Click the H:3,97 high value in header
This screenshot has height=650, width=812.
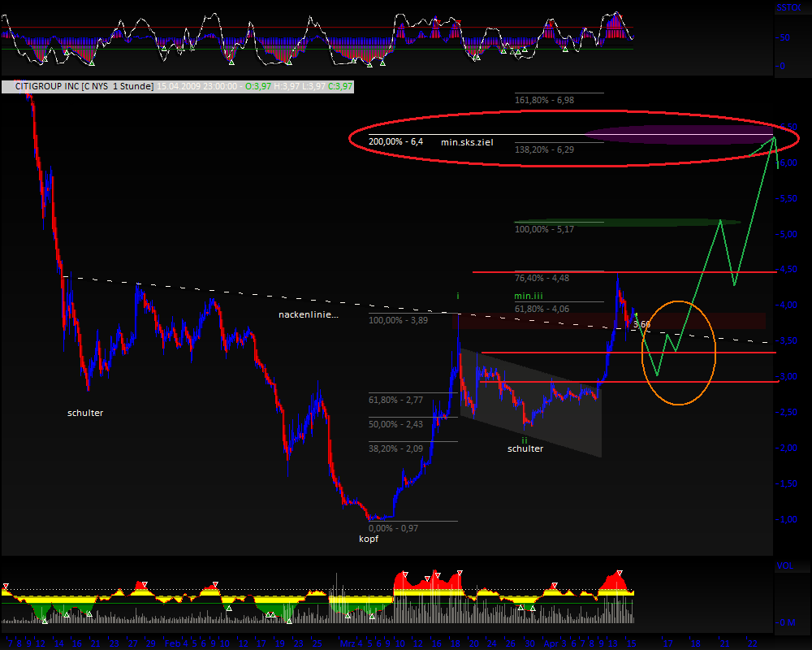[x=286, y=87]
